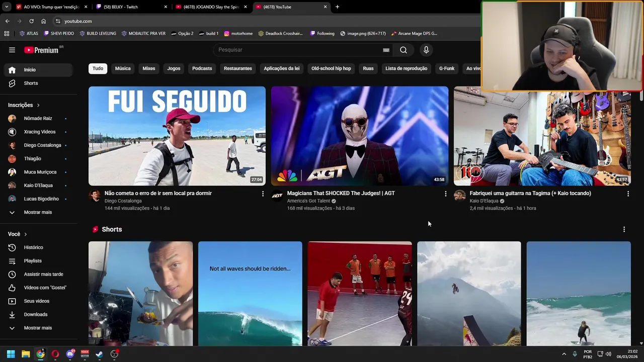
Task: Open the YouTube hamburger guide menu
Action: click(12, 50)
